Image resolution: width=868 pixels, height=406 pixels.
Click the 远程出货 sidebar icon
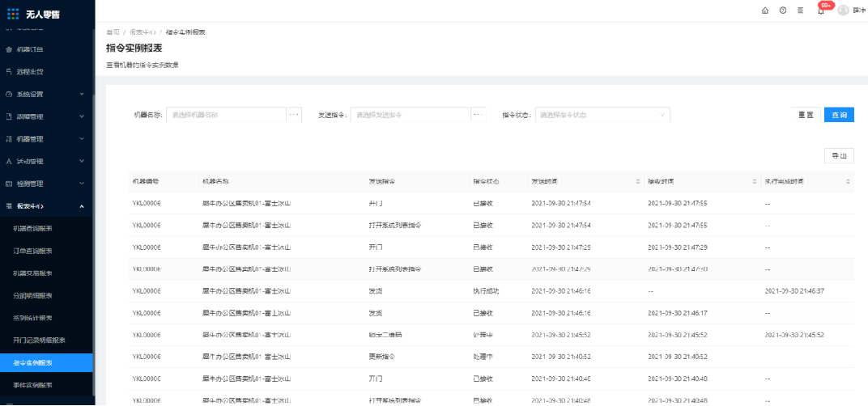click(8, 72)
